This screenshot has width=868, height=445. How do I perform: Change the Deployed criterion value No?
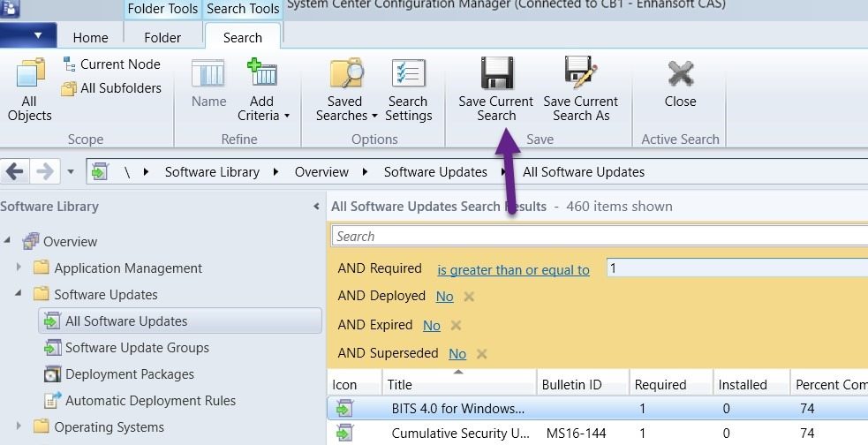pos(444,297)
